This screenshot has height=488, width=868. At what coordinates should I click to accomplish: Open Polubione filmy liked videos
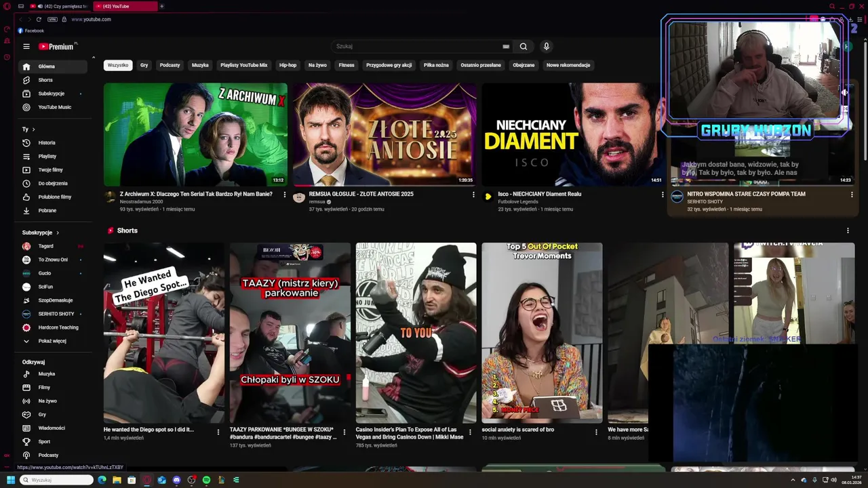pos(53,197)
